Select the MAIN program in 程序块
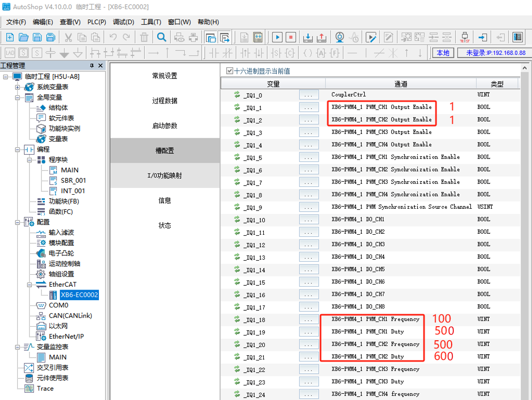This screenshot has width=532, height=400. [x=69, y=170]
